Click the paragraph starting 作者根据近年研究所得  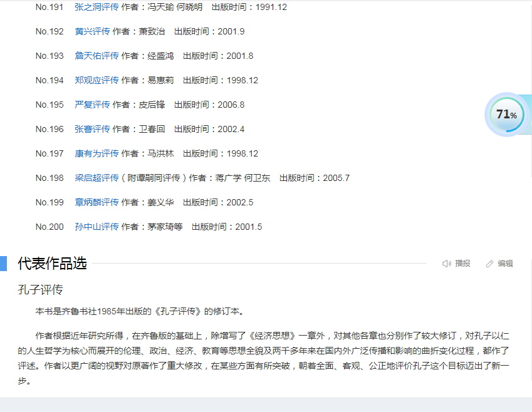pos(264,358)
